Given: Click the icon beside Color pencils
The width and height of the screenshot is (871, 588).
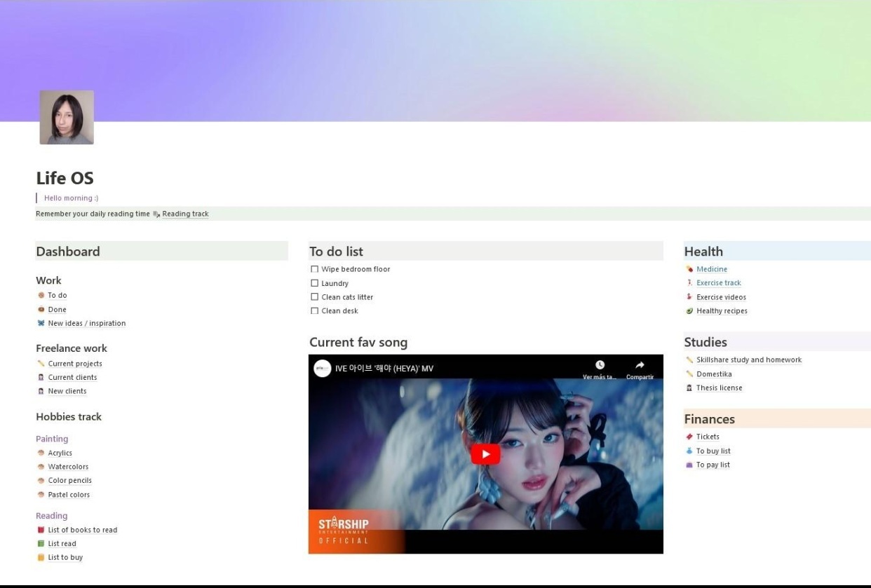Looking at the screenshot, I should (x=41, y=481).
